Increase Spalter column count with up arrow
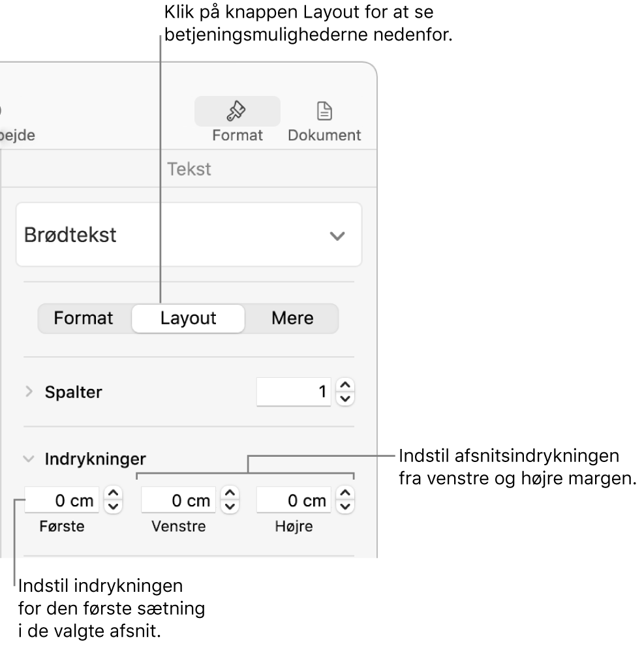The width and height of the screenshot is (644, 646). click(345, 384)
